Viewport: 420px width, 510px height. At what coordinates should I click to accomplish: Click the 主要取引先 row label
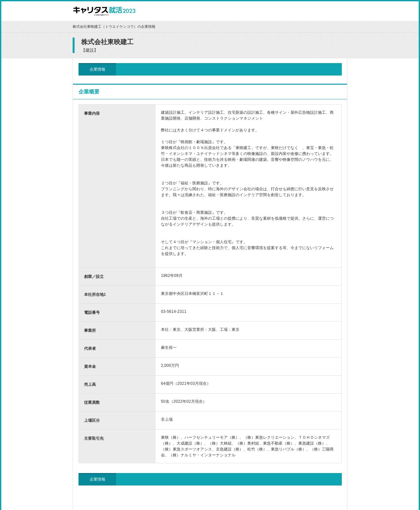(94, 438)
